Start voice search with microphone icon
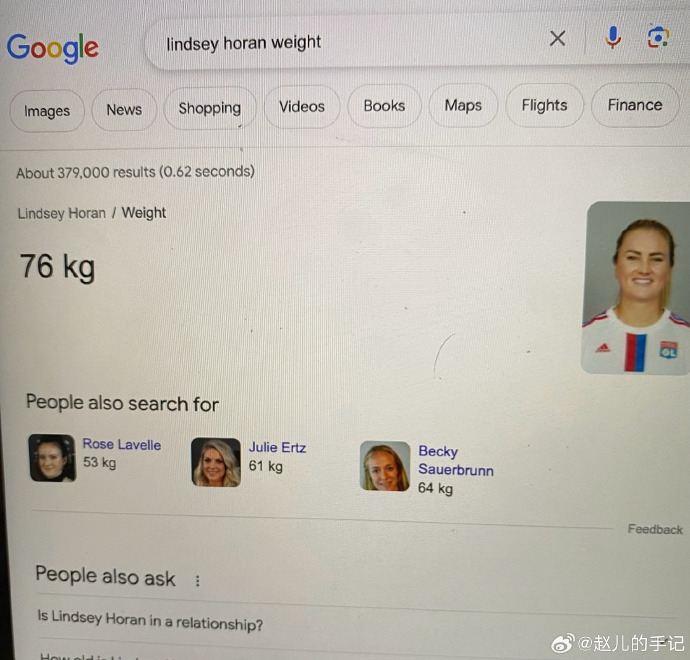Viewport: 690px width, 660px height. (x=613, y=38)
